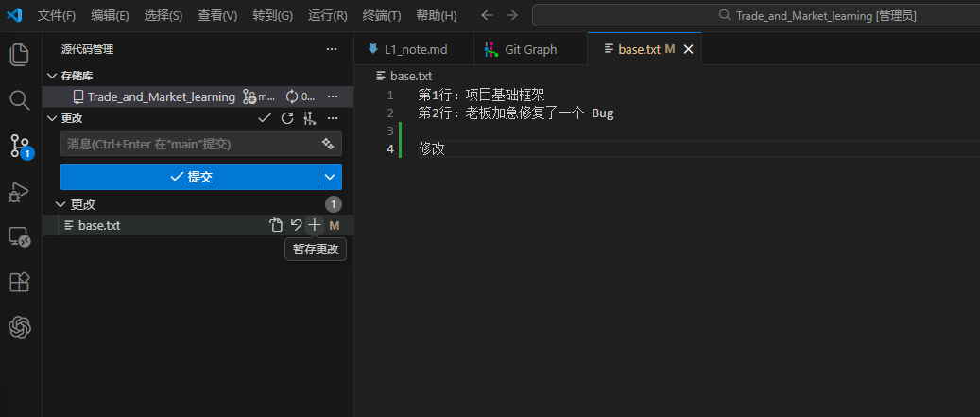Open the 查看(V) menu

[217, 16]
